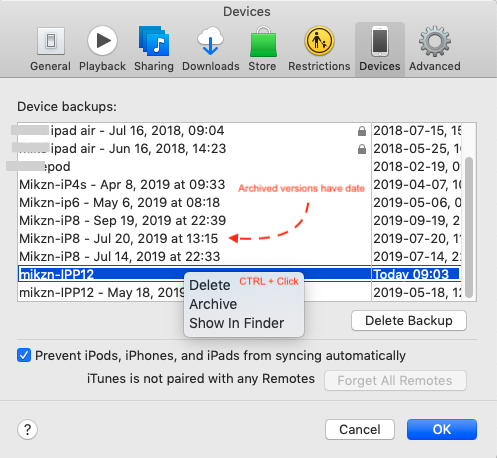Open the Playback preferences icon

(x=102, y=49)
